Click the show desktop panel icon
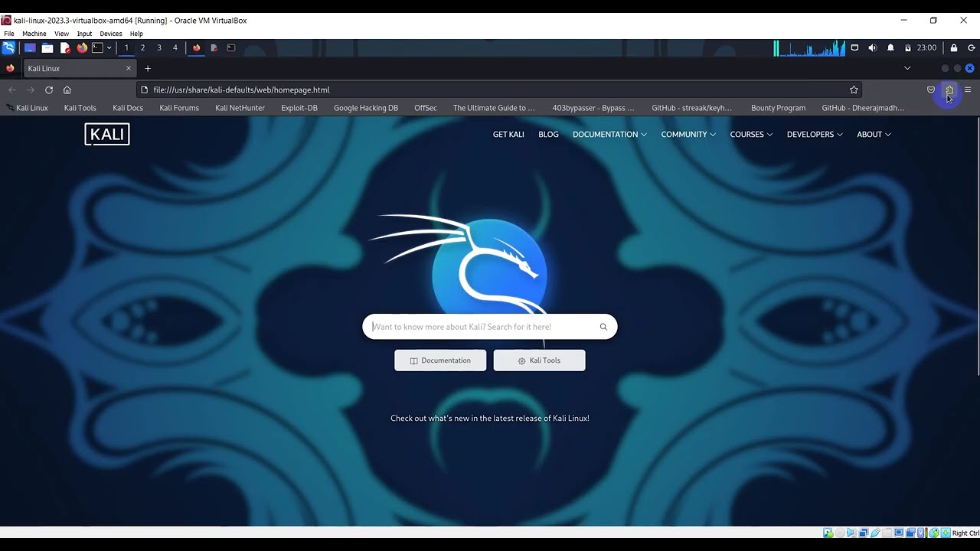Image resolution: width=980 pixels, height=551 pixels. [30, 47]
